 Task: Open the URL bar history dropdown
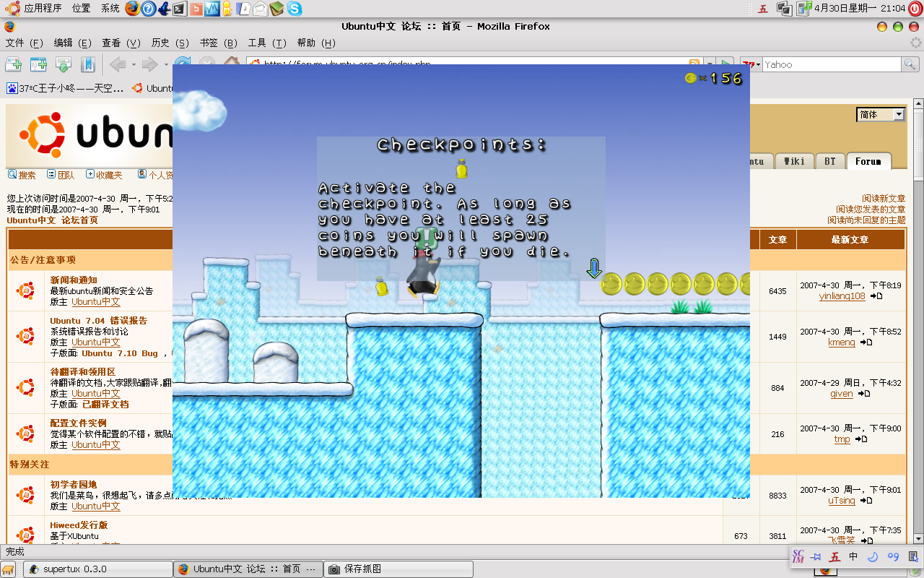click(710, 62)
